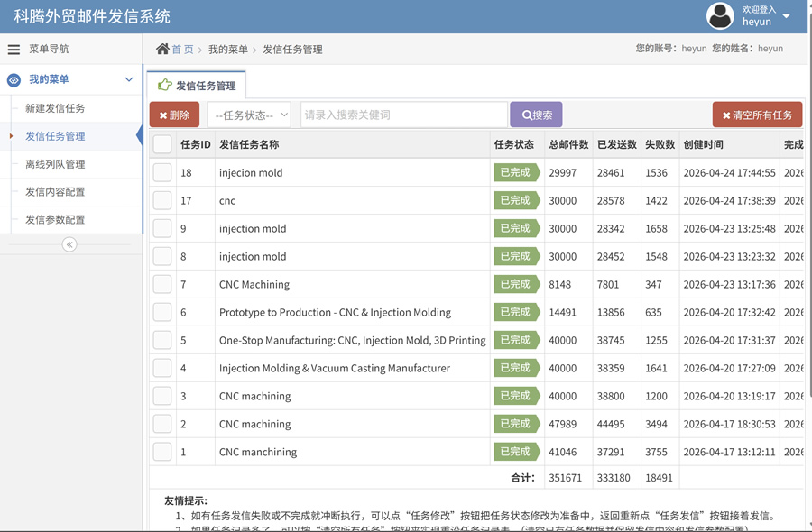Screen dimensions: 812x532
Task: Toggle the select-all checkbox in table header
Action: 162,144
